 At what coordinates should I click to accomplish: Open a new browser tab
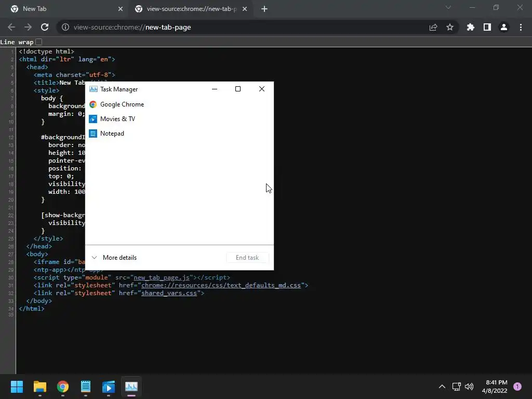264,9
